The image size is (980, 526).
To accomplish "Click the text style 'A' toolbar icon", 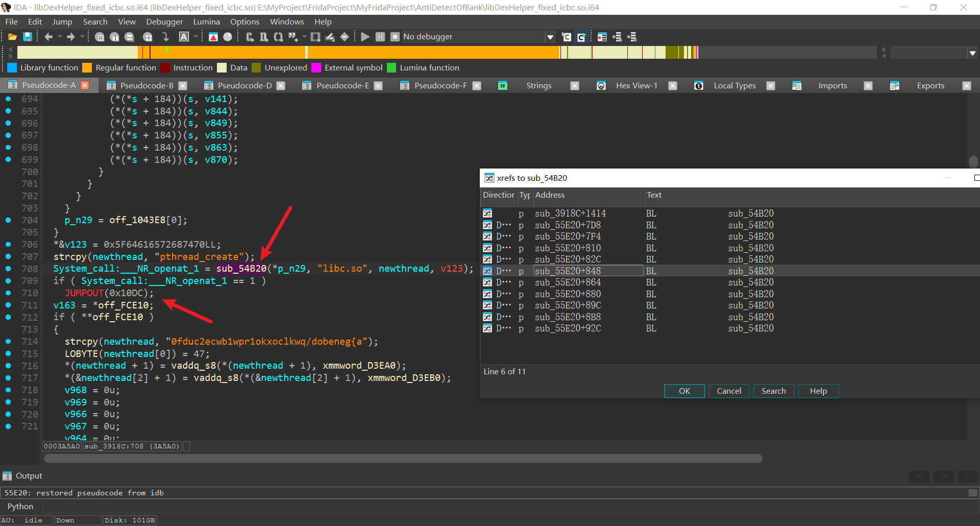I will [184, 37].
